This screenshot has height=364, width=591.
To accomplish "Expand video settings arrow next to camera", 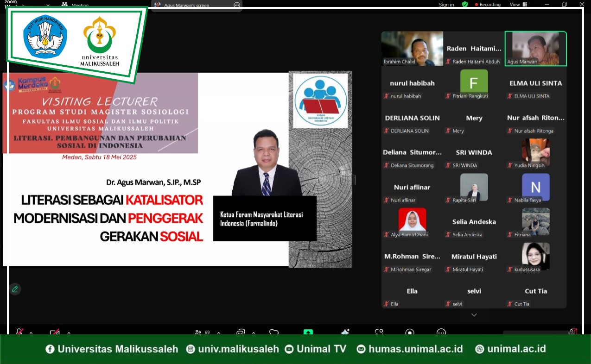I will pyautogui.click(x=69, y=333).
